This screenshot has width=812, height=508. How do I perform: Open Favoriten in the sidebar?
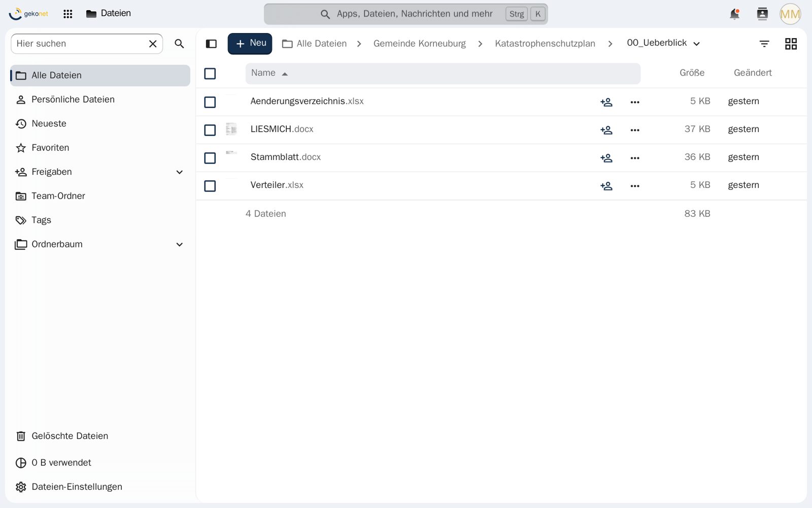[100, 148]
